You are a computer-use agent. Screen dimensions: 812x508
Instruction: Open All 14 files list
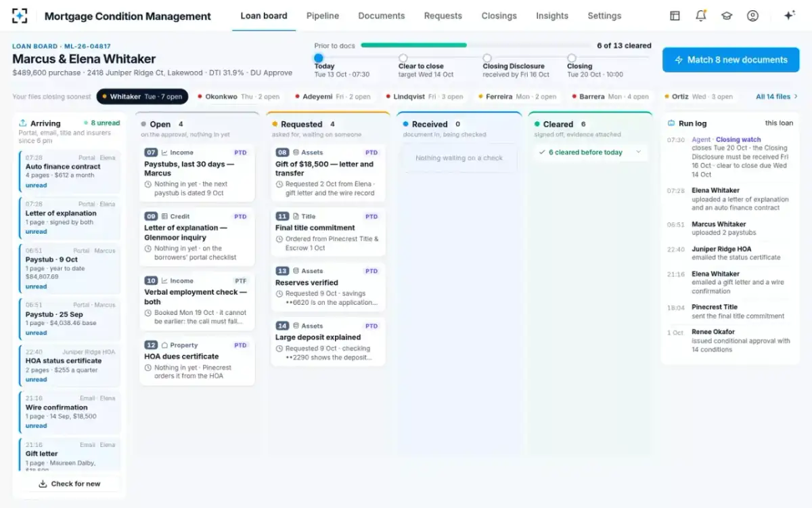[x=777, y=97]
